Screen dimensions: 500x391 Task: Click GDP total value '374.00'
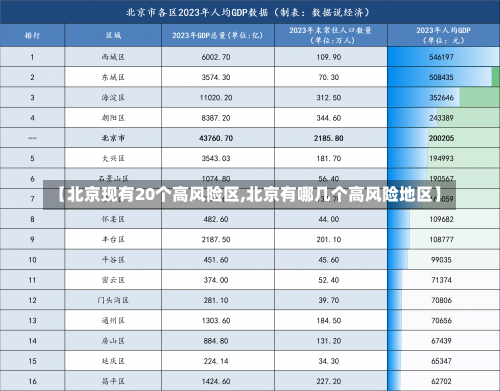216,280
